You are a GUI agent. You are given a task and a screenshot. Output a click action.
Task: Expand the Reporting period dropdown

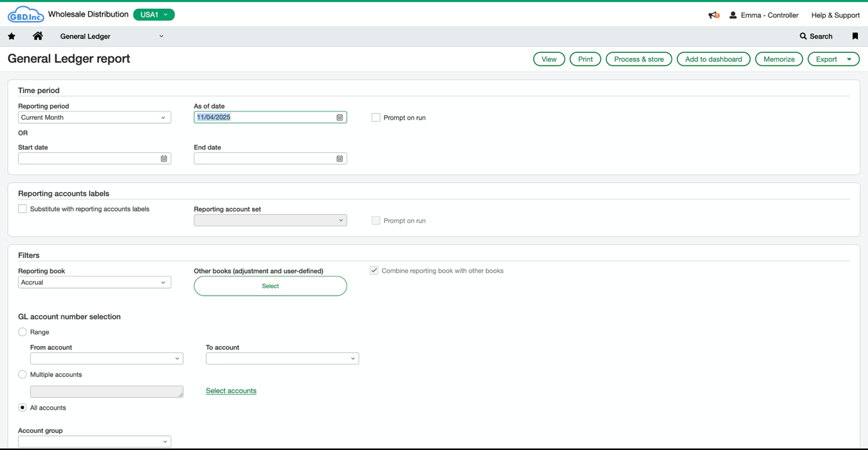(94, 118)
